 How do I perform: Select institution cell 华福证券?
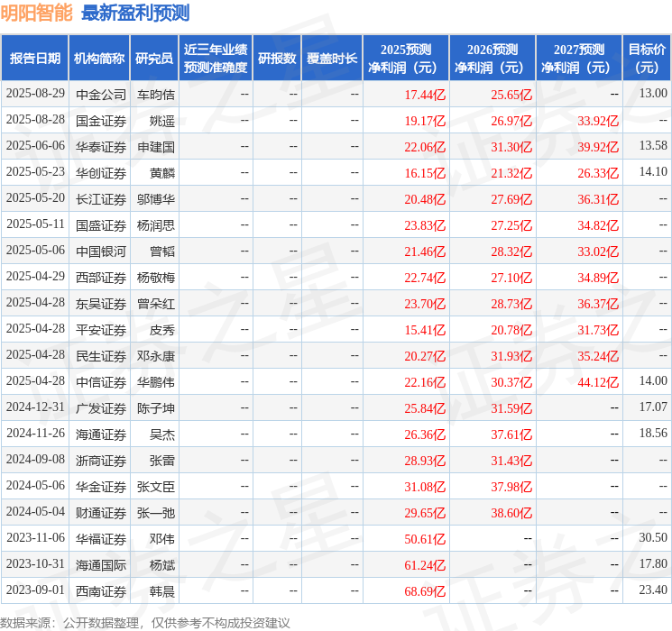(x=101, y=539)
